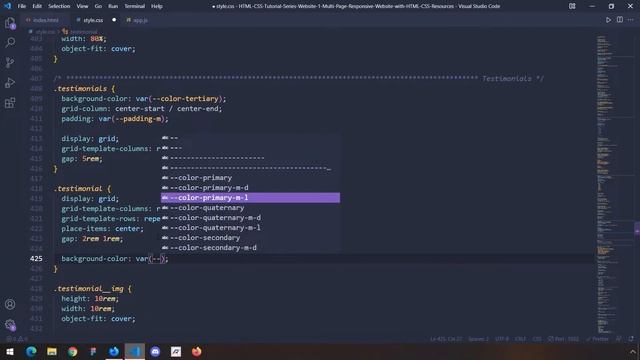Open Discord from the taskbar
Image resolution: width=640 pixels, height=360 pixels.
pyautogui.click(x=155, y=351)
